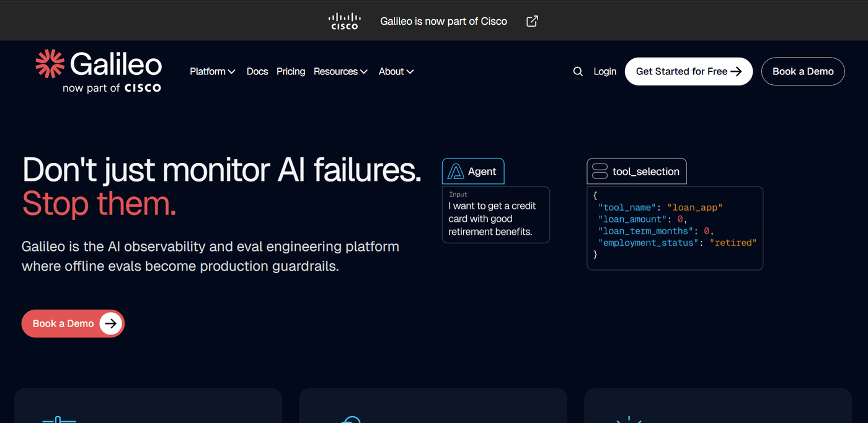Click the "employment_status": "retired" line
Screen dimensions: 868x423
(678, 243)
